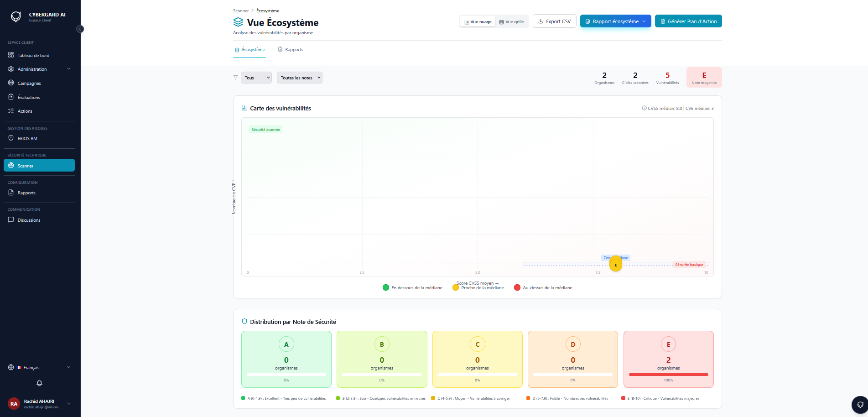Open the chat widget shield icon

click(860, 405)
